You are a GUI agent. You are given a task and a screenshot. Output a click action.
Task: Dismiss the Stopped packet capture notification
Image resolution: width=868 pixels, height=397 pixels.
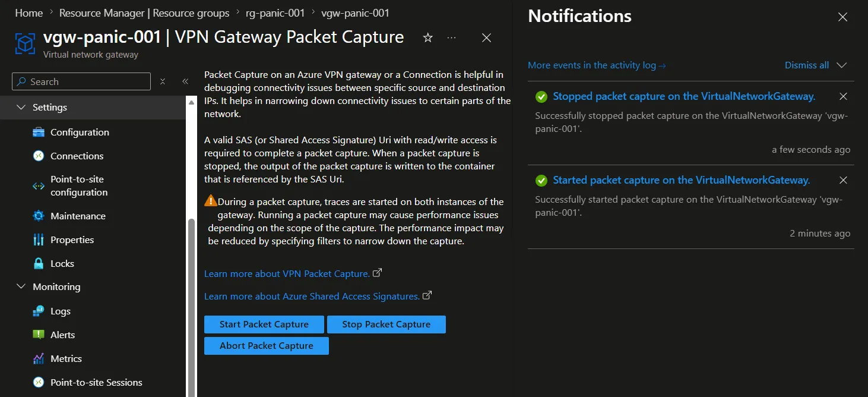tap(843, 96)
